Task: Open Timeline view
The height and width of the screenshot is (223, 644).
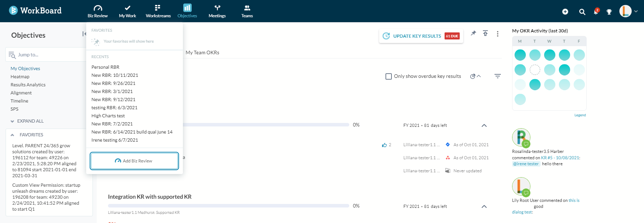Action: [19, 101]
